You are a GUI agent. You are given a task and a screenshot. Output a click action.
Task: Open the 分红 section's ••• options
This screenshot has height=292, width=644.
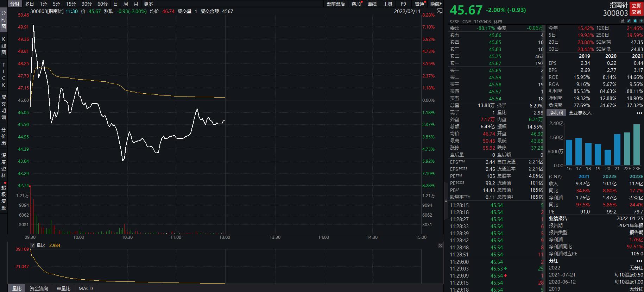[639, 261]
